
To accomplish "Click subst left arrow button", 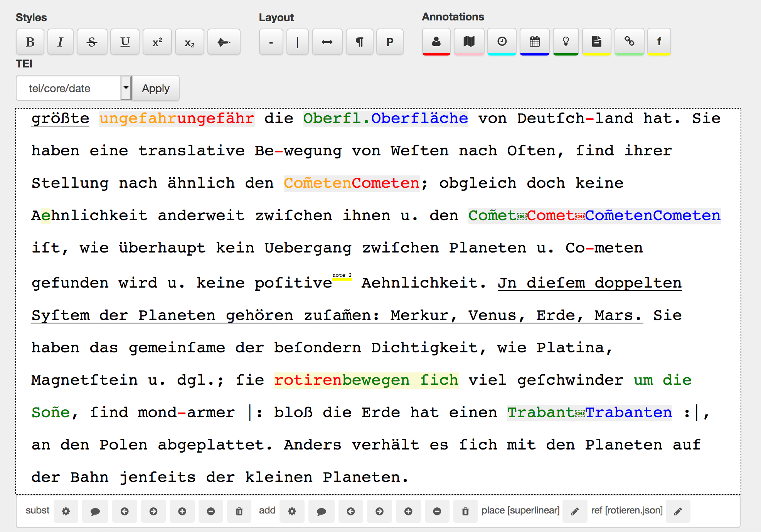I will (125, 511).
